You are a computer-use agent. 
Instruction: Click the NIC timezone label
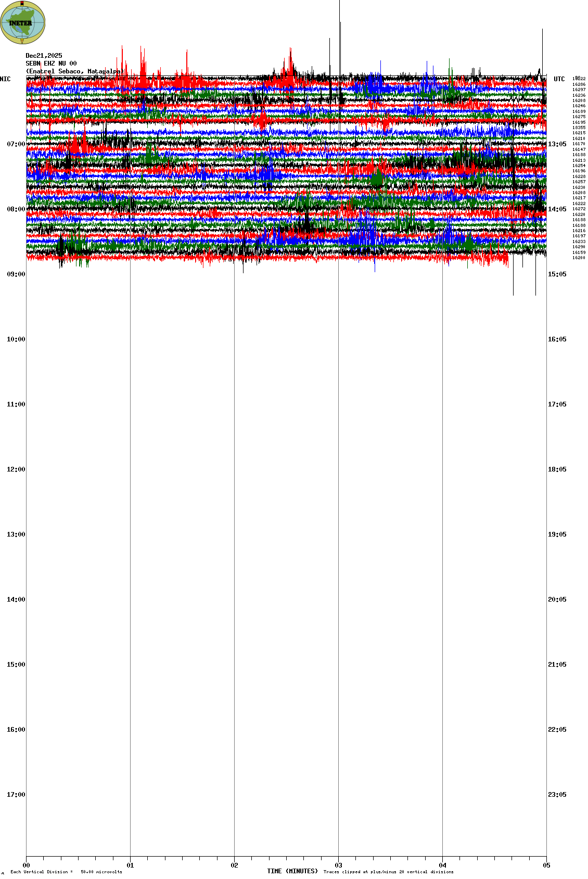click(5, 79)
